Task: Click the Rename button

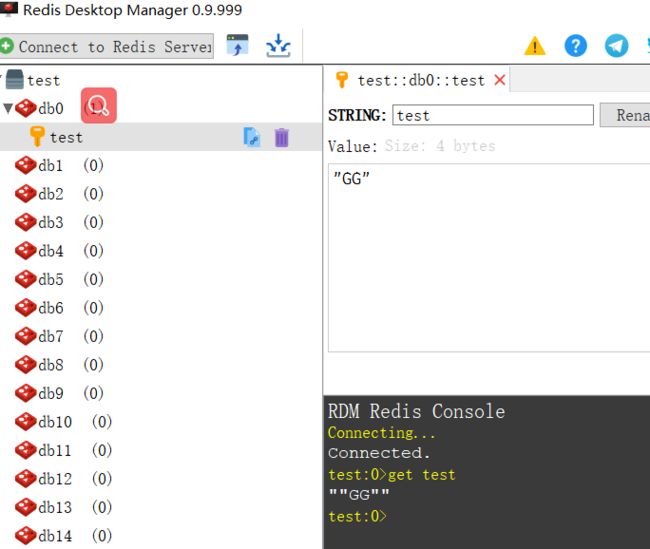Action: click(626, 115)
